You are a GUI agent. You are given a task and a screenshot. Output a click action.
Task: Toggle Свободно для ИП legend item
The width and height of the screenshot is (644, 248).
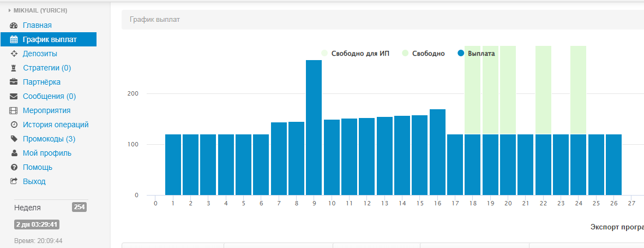(355, 54)
